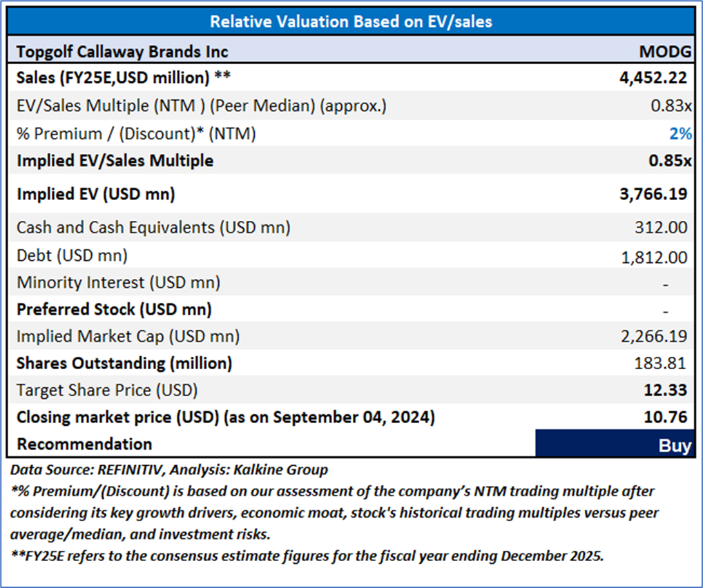Select the 'Implied EV/Sales Multiple' label
Viewport: 703px width, 588px height.
115,160
